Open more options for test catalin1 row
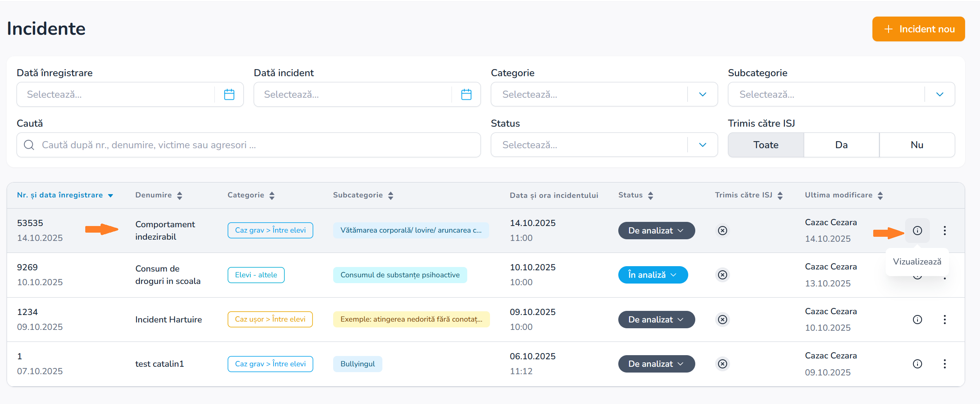 [944, 364]
